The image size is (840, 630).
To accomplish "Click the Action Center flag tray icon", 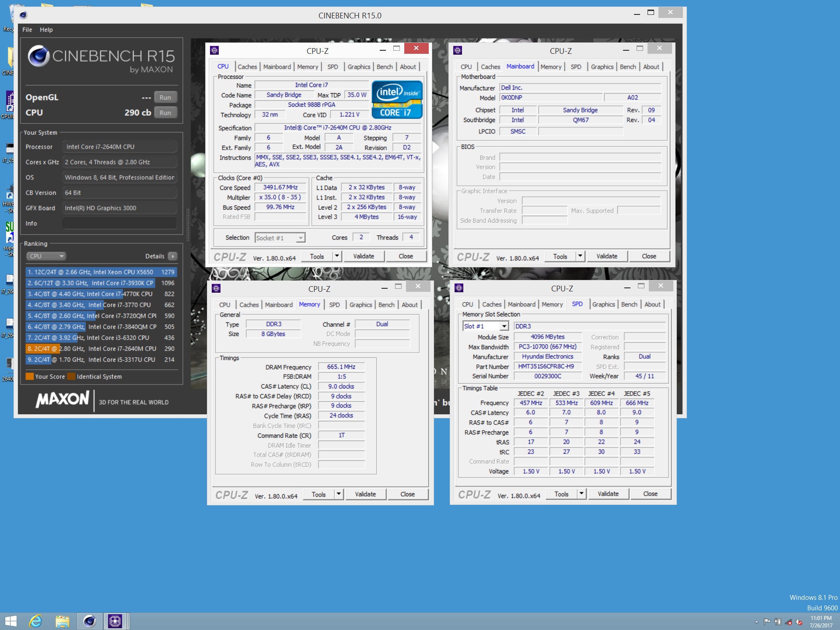I will click(x=767, y=622).
